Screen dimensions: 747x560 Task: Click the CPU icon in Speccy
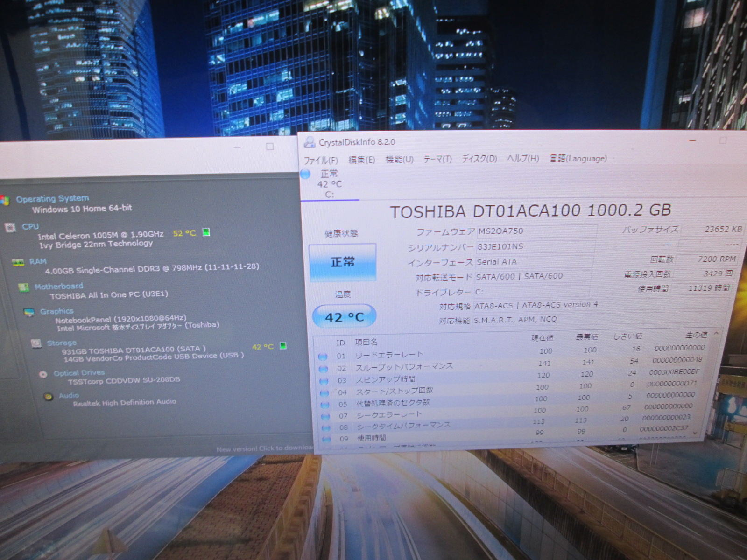tap(10, 228)
